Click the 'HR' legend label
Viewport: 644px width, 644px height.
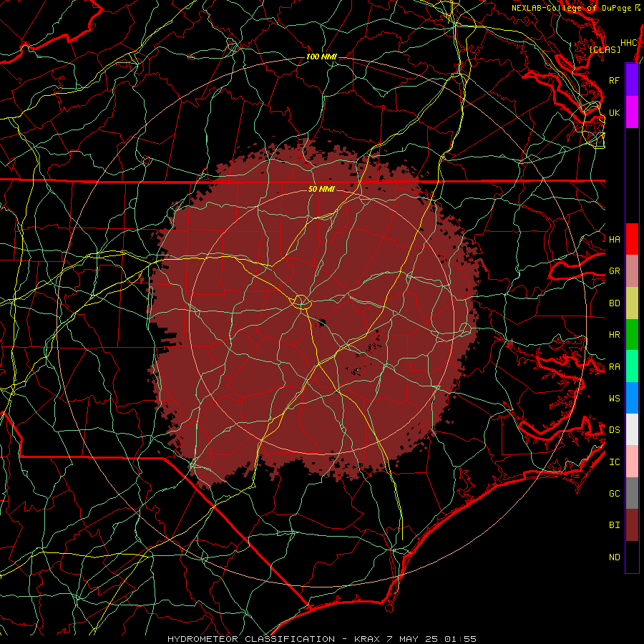tap(615, 335)
